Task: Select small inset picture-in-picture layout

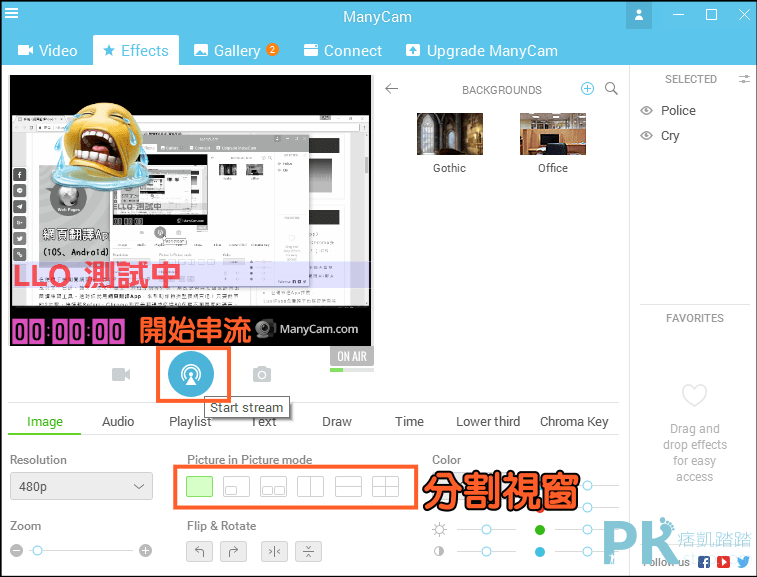Action: tap(237, 486)
